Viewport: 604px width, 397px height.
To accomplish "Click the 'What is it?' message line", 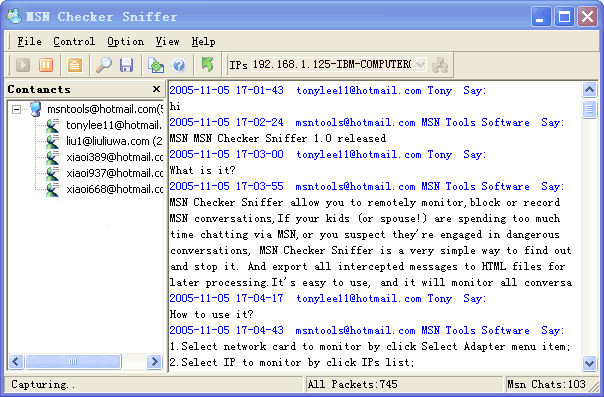I will [x=203, y=170].
